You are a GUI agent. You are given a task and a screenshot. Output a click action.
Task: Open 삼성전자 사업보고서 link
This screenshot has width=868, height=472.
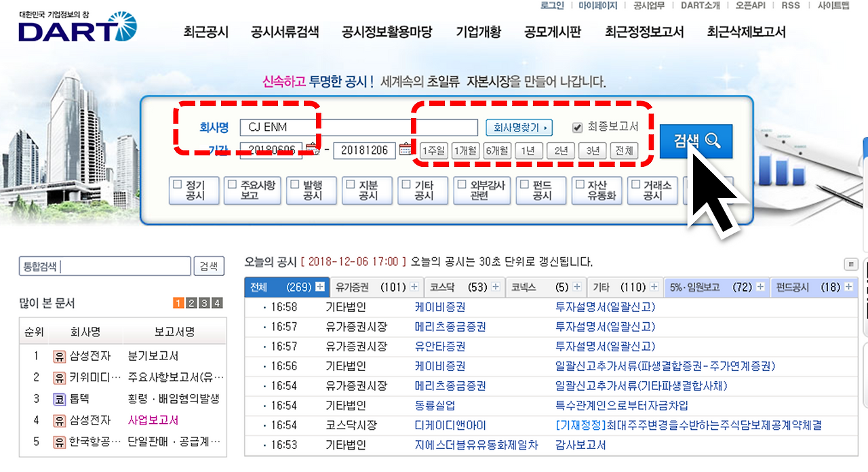153,420
